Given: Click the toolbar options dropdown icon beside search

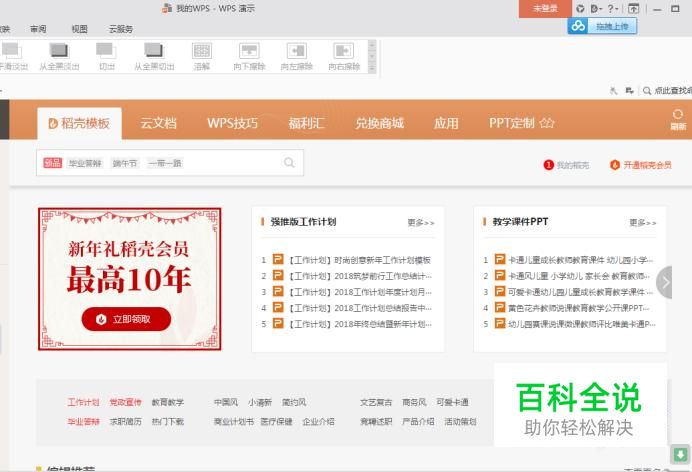Looking at the screenshot, I should click(x=629, y=91).
